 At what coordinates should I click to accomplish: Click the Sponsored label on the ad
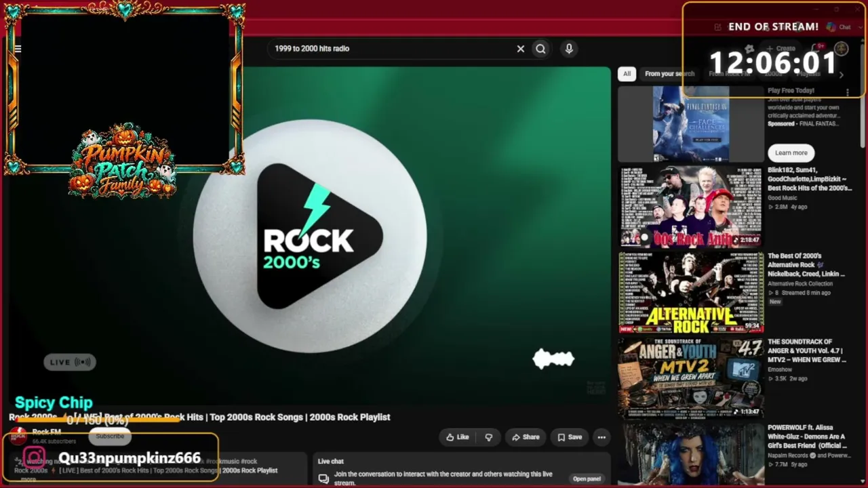pos(781,124)
